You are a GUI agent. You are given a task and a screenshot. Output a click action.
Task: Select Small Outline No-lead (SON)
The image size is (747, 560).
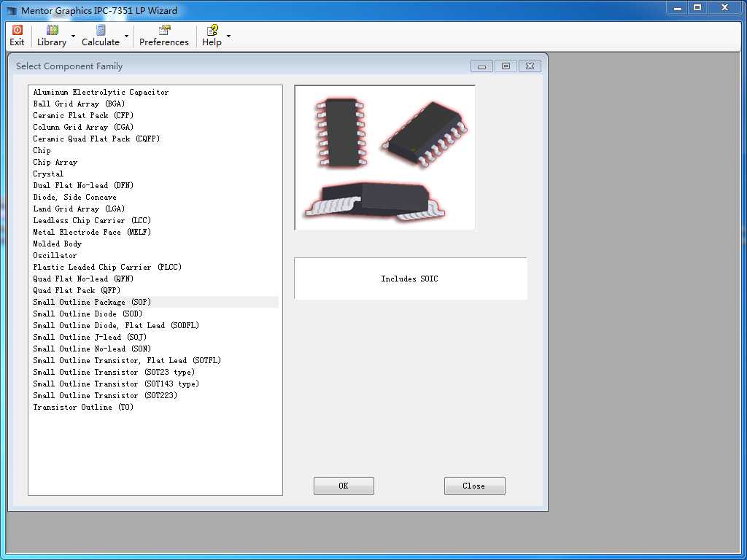click(153, 349)
